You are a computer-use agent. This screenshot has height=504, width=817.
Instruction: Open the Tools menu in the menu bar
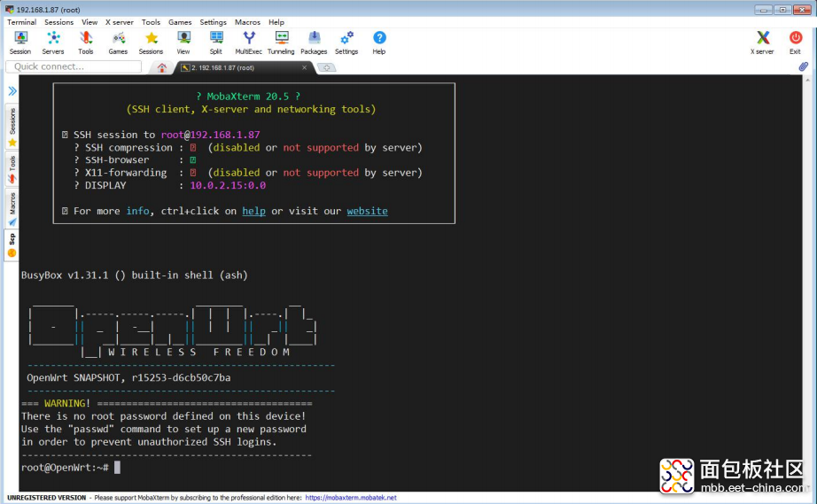pos(152,22)
